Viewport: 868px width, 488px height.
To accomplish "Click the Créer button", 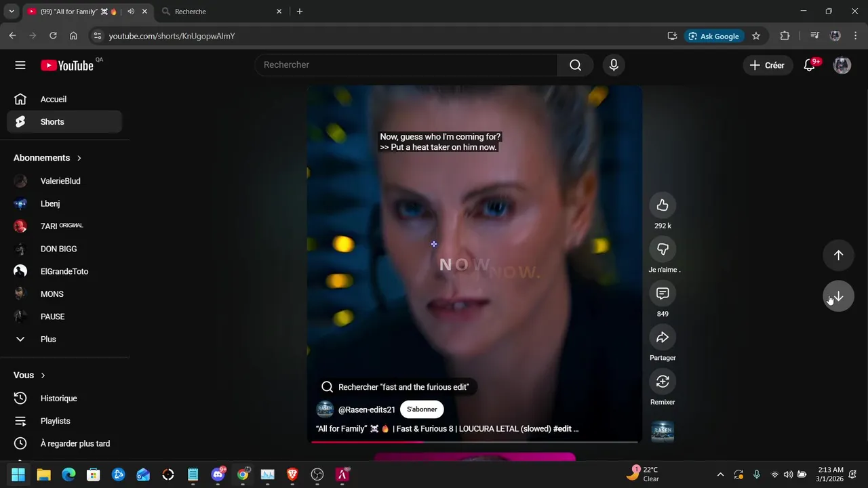I will coord(768,65).
